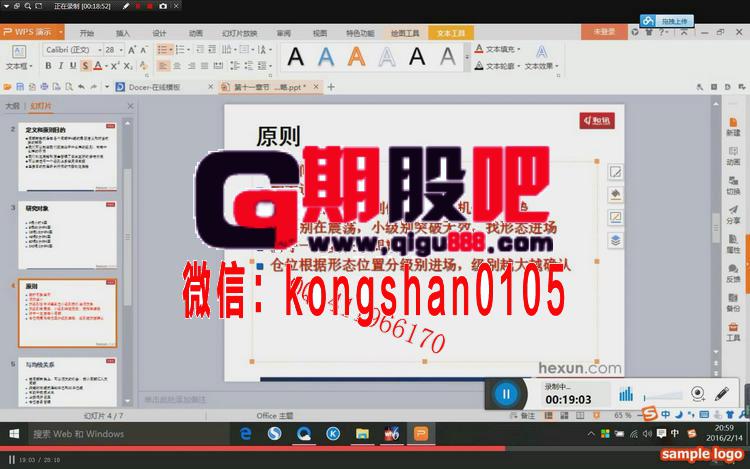
Task: Add a new document tab with plus
Action: pyautogui.click(x=331, y=87)
